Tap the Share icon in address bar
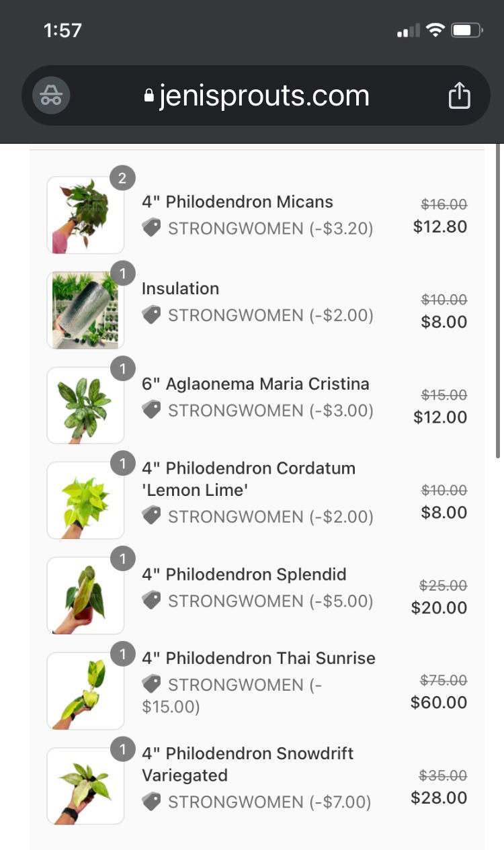The height and width of the screenshot is (850, 504). click(x=459, y=95)
